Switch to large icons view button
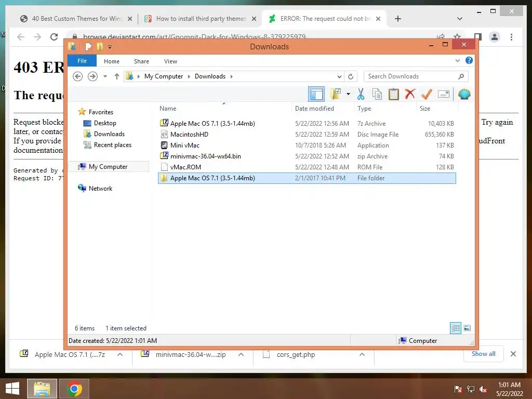 [467, 328]
